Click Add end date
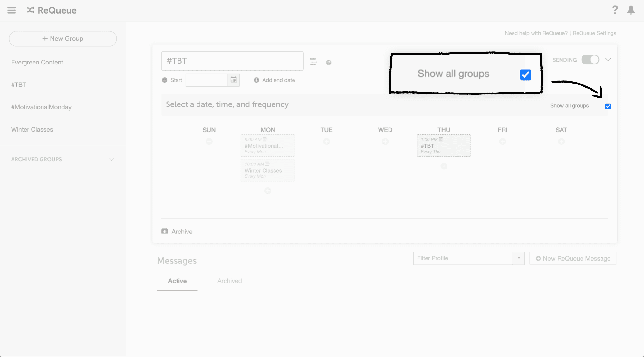Screen dimensions: 644x357 [x=274, y=80]
